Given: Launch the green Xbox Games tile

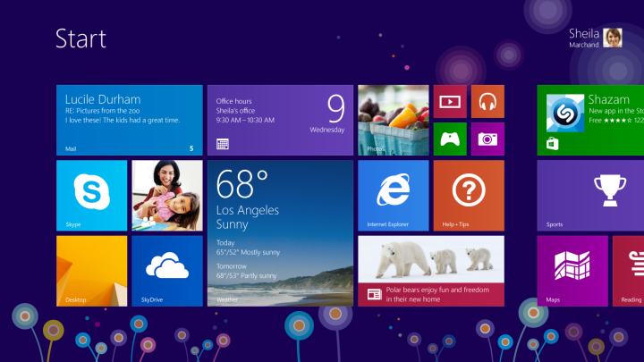Looking at the screenshot, I should click(449, 139).
